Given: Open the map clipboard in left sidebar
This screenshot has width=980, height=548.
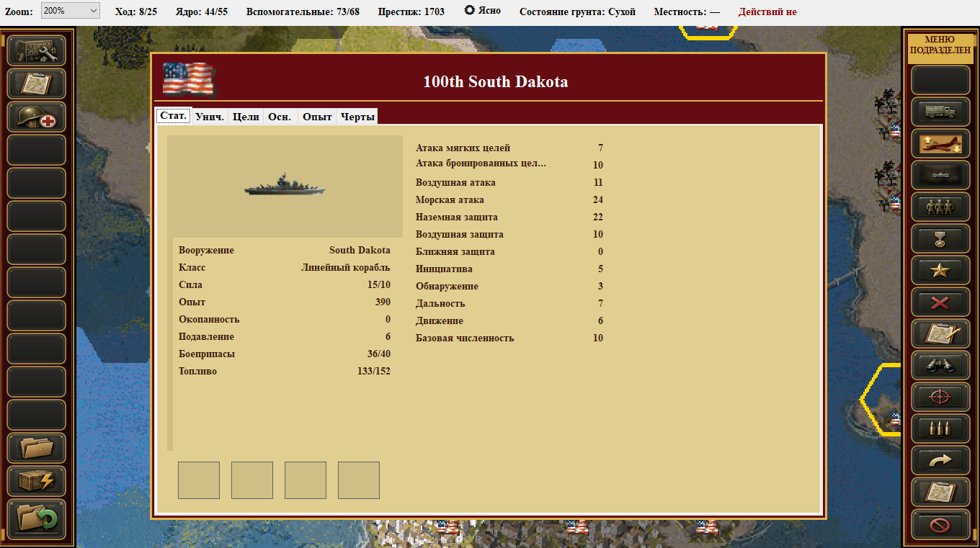Looking at the screenshot, I should point(37,84).
